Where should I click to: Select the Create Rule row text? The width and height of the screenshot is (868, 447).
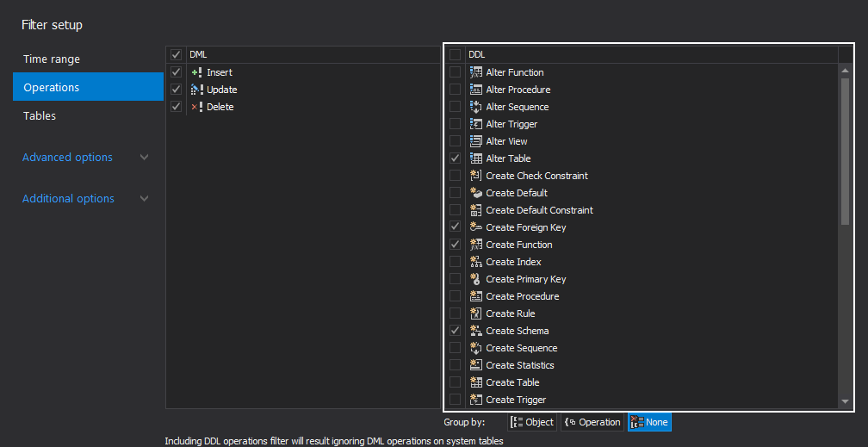(511, 314)
